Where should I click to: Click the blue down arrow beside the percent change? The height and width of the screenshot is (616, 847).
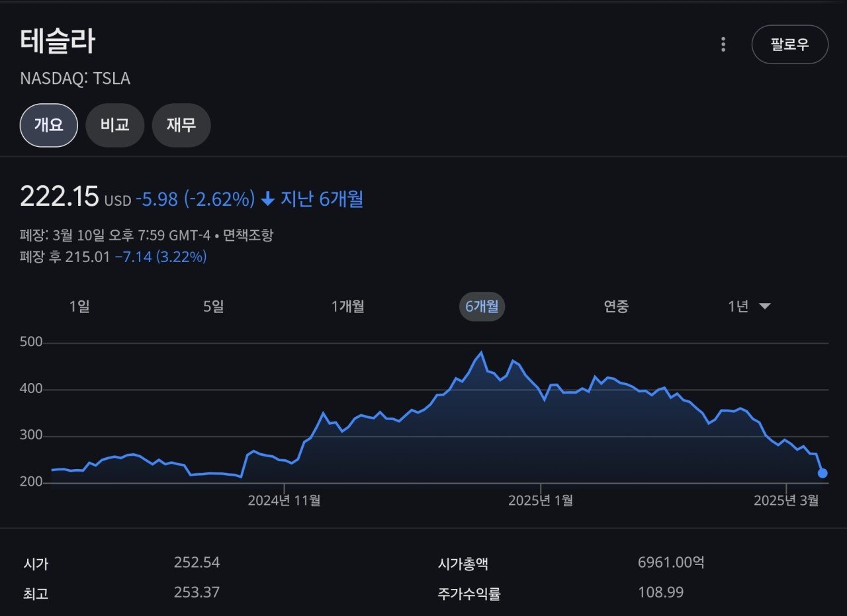tap(267, 198)
